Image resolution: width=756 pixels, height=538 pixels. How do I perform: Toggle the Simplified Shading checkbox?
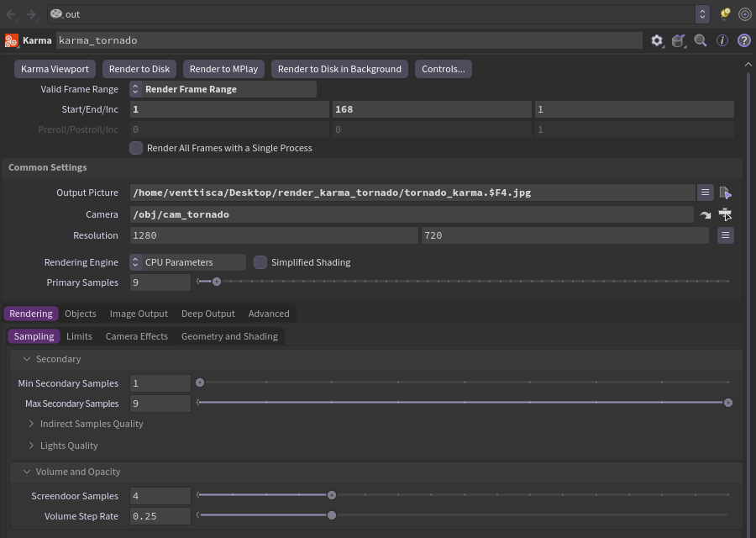coord(260,262)
